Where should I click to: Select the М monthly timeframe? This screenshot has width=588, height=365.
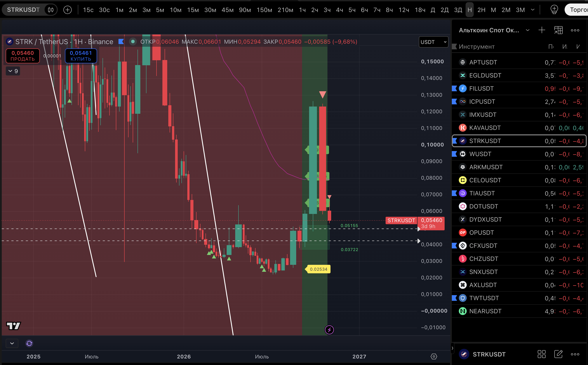493,10
